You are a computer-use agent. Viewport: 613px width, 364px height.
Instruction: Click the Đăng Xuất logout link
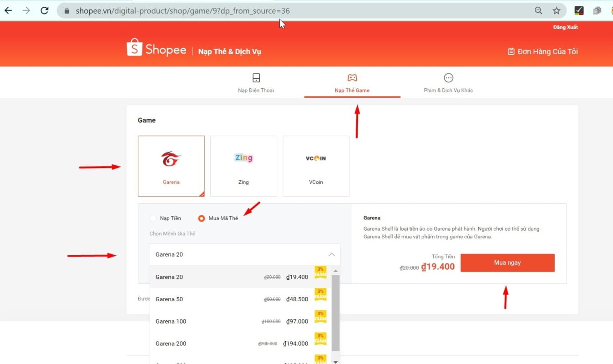pyautogui.click(x=565, y=27)
